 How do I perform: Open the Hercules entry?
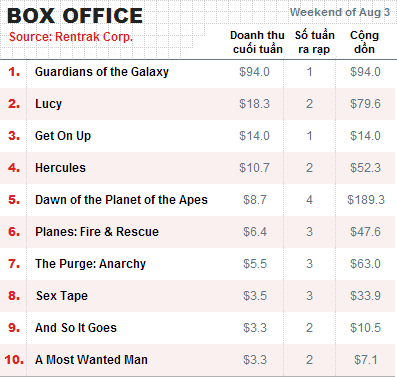pos(60,168)
